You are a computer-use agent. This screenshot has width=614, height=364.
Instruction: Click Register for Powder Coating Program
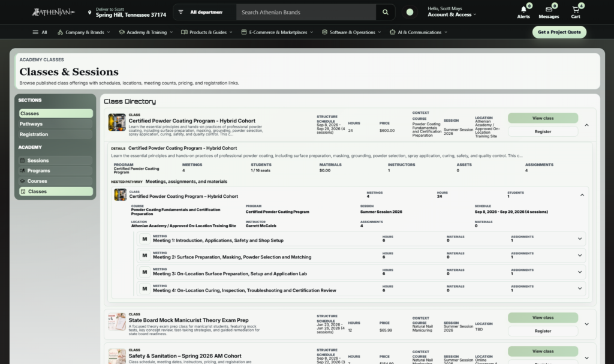[543, 132]
